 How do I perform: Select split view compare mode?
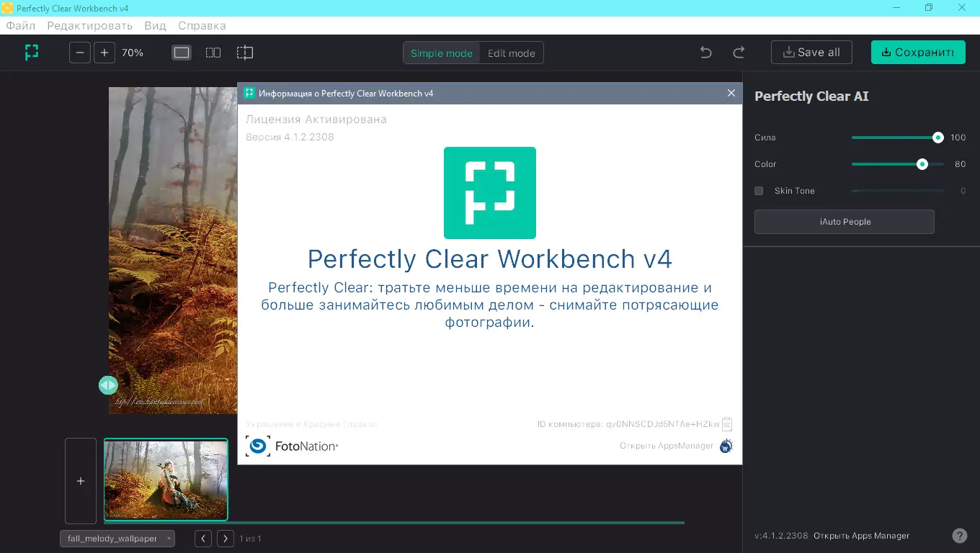click(x=245, y=53)
